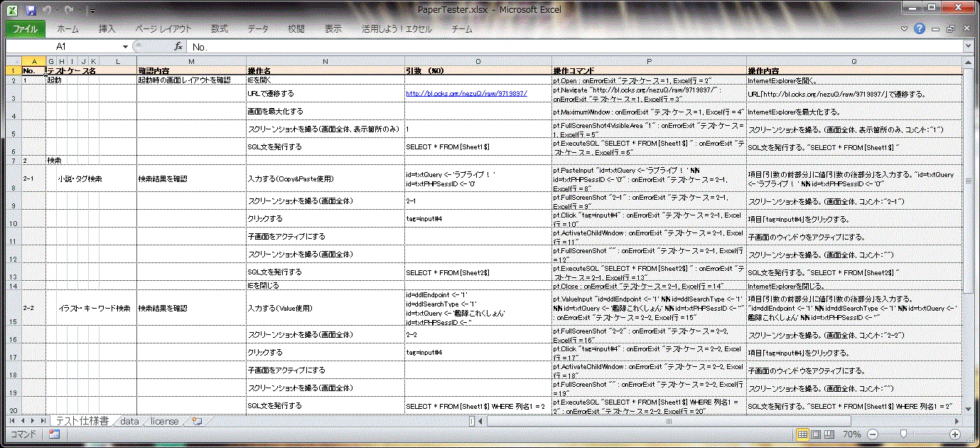This screenshot has width=980, height=448.
Task: Open the bl.ocks.org hyperlink in column O
Action: point(466,93)
